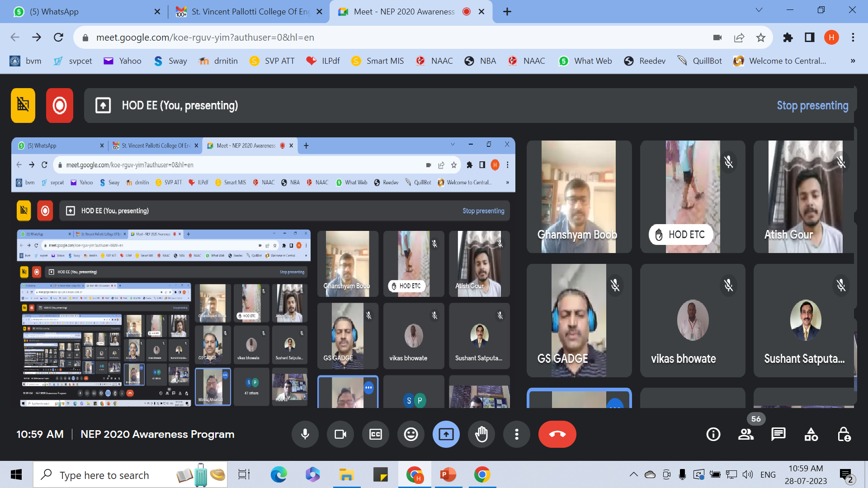
Task: Expand hidden bookmarks chevron
Action: (853, 61)
